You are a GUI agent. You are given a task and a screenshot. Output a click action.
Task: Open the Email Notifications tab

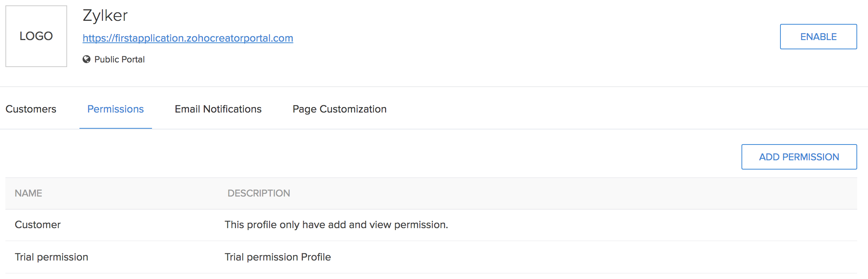pos(218,109)
